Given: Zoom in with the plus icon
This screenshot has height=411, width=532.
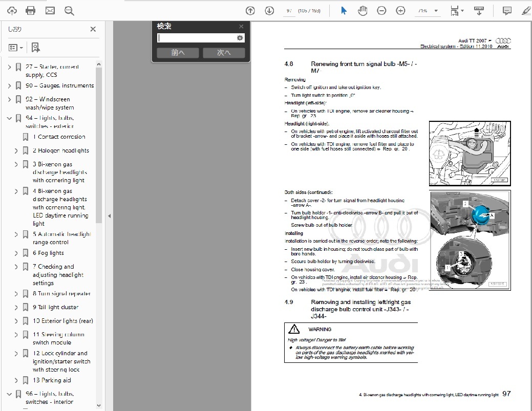Looking at the screenshot, I should (x=400, y=10).
